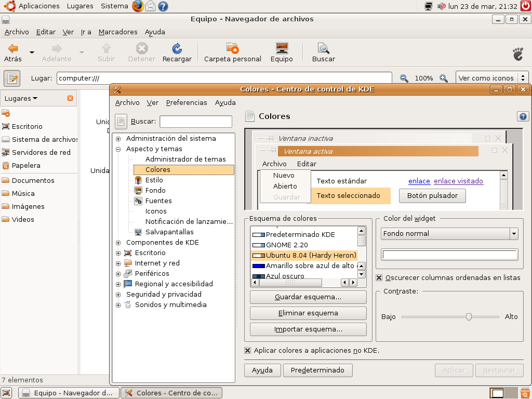Click the Botón pulsador preview button
The image size is (532, 399).
432,196
